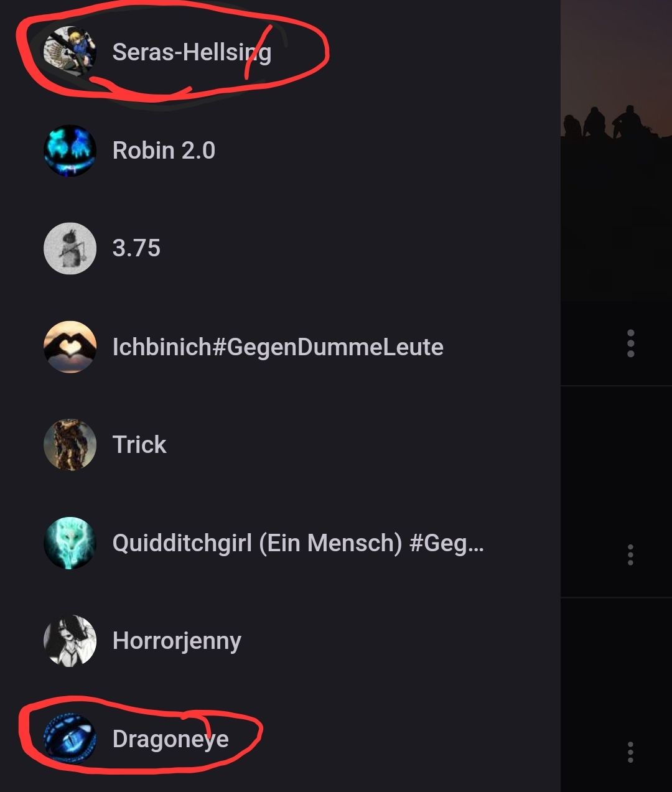Select the Dragoneye username
The width and height of the screenshot is (672, 792).
point(170,739)
